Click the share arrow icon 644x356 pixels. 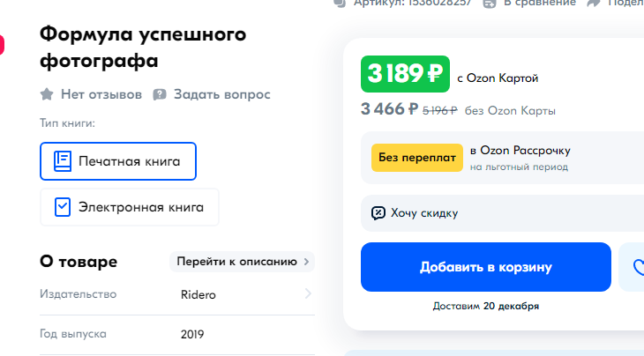594,3
